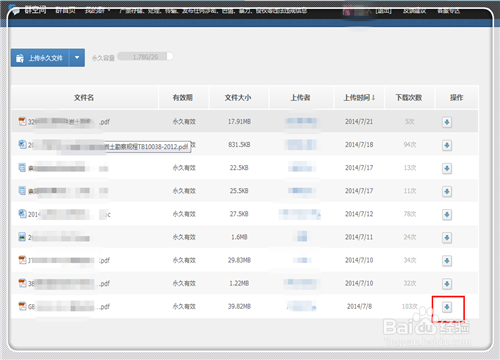This screenshot has width=500, height=360.
Task: Download the 25.5KB file
Action: [447, 191]
